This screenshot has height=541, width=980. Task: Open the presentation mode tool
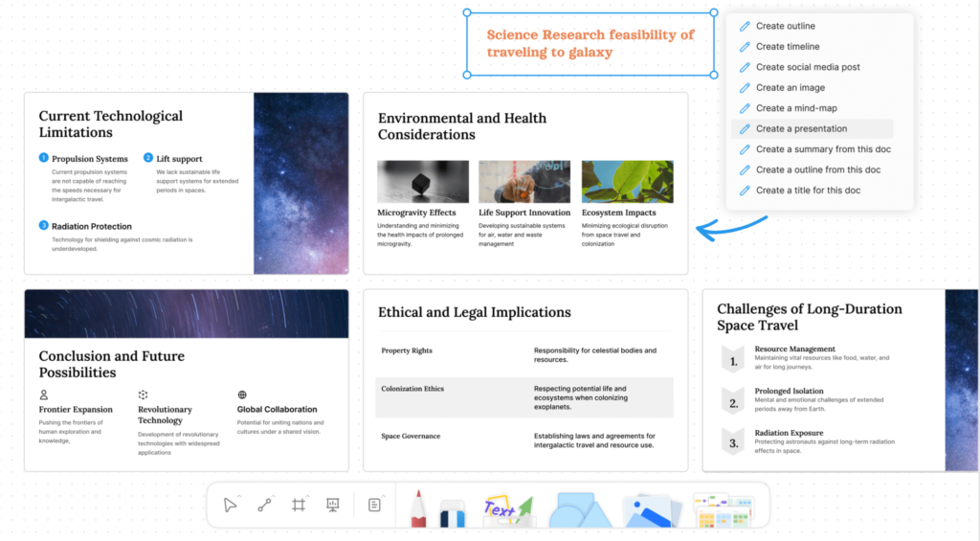coord(332,505)
